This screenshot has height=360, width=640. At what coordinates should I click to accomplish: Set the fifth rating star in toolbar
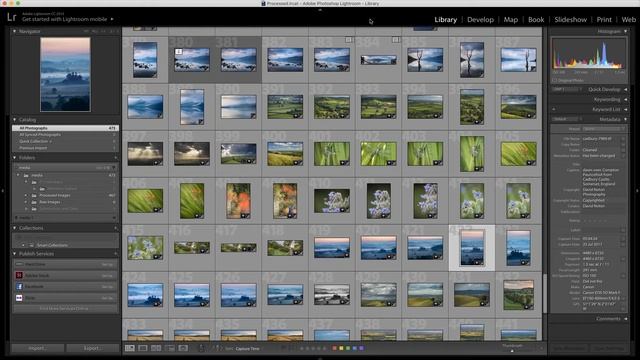[324, 348]
